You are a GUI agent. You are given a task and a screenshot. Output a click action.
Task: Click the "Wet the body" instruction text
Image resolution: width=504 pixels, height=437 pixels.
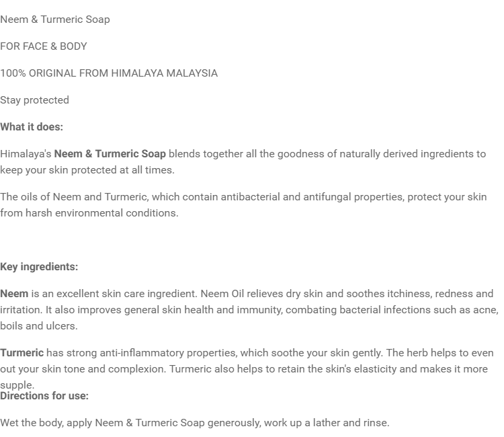coord(31,423)
